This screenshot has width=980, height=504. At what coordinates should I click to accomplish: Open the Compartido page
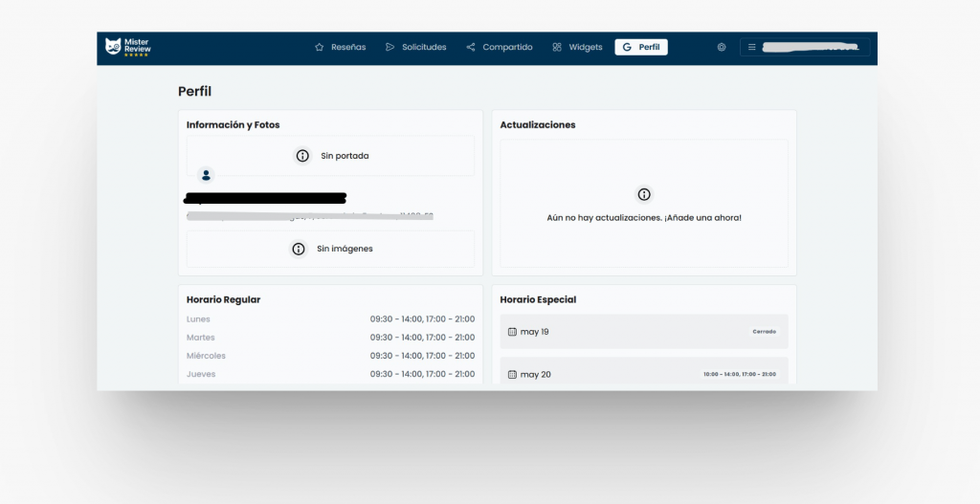[x=499, y=47]
